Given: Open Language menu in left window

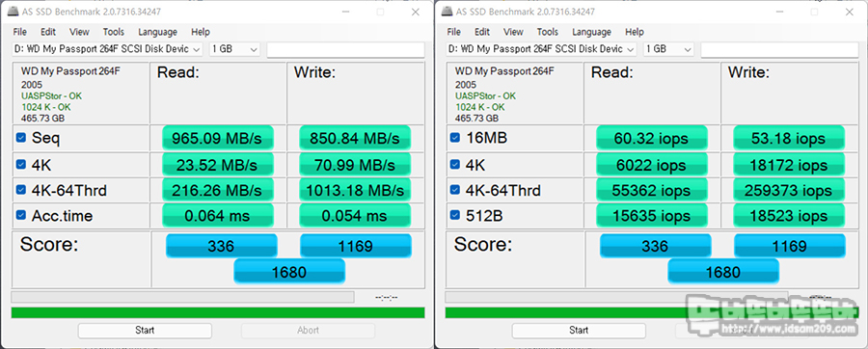Looking at the screenshot, I should [158, 32].
